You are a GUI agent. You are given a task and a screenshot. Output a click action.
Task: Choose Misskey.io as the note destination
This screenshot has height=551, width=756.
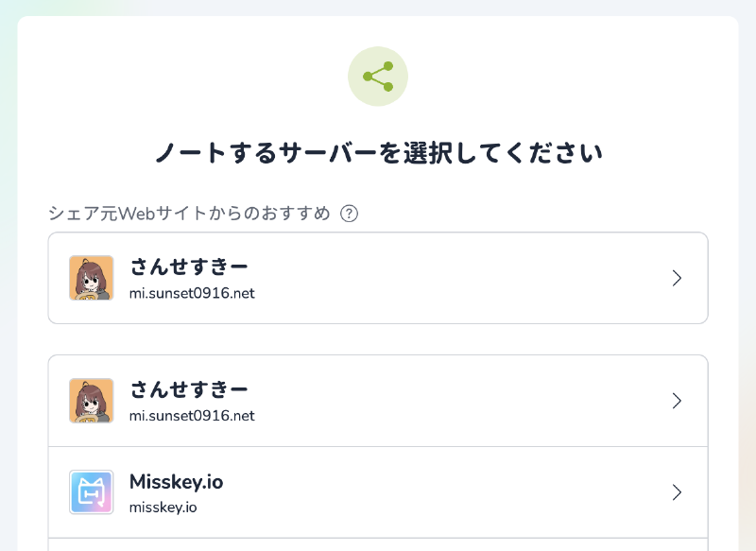pos(378,492)
